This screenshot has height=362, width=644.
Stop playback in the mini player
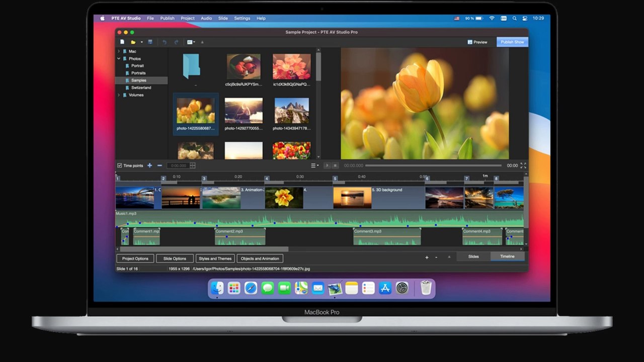(335, 165)
